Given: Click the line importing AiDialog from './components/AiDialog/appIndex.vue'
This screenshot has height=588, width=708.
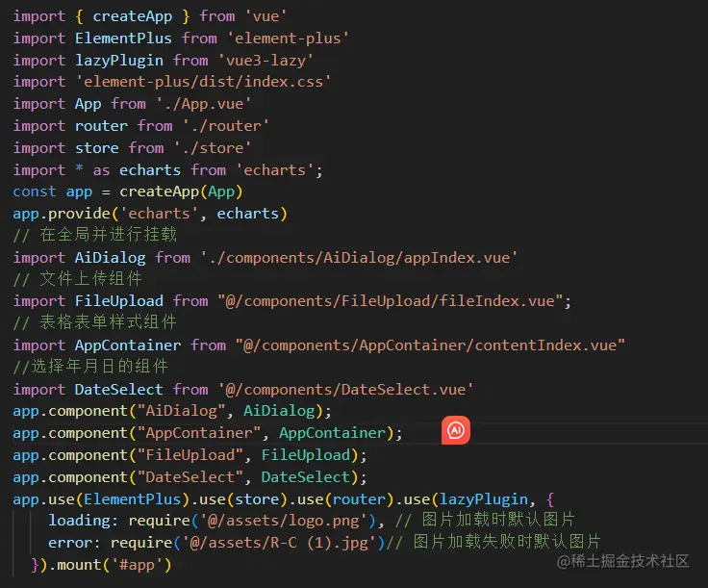Looking at the screenshot, I should [x=265, y=258].
